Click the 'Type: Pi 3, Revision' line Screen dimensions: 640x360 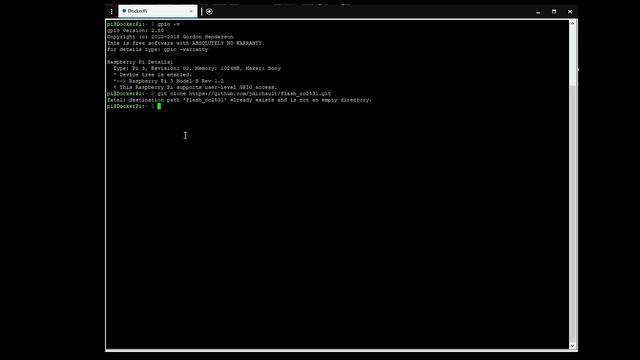click(197, 68)
